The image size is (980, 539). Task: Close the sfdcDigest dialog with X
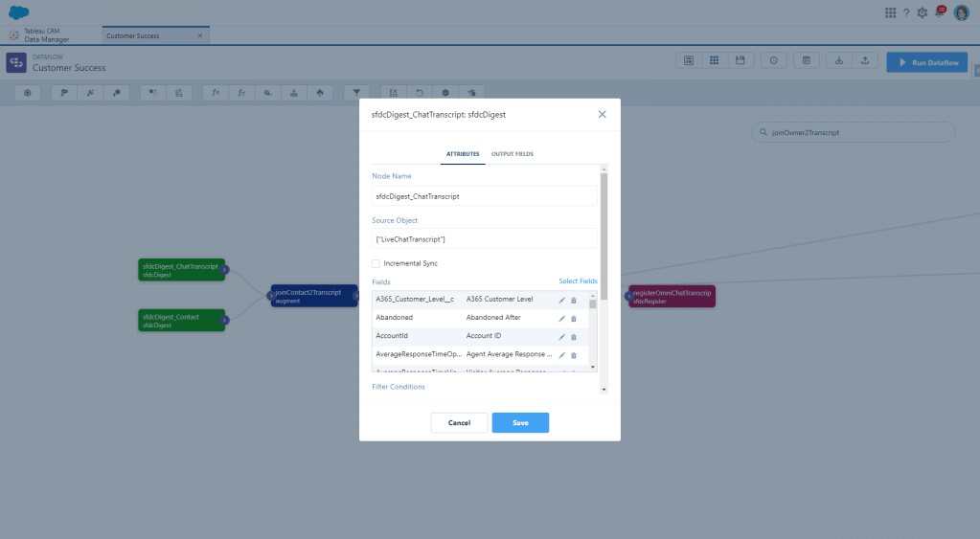tap(602, 114)
